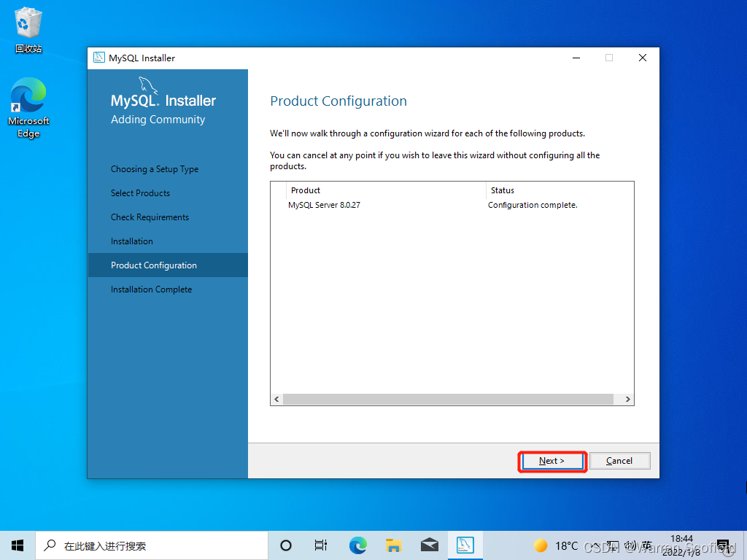Click the horizontal scrollbar left arrow
747x560 pixels.
276,399
